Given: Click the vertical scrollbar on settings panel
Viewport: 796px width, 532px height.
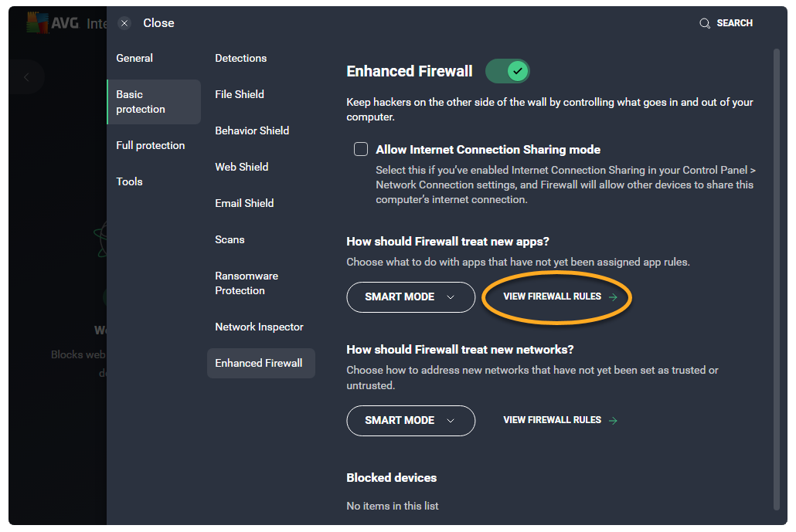Looking at the screenshot, I should point(777,278).
